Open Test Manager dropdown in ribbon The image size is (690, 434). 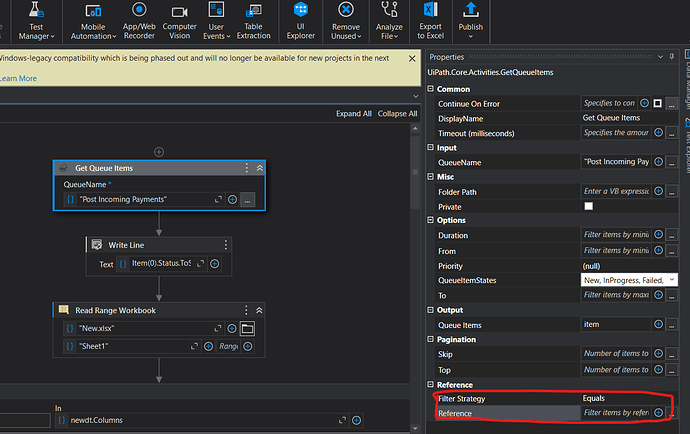[36, 21]
